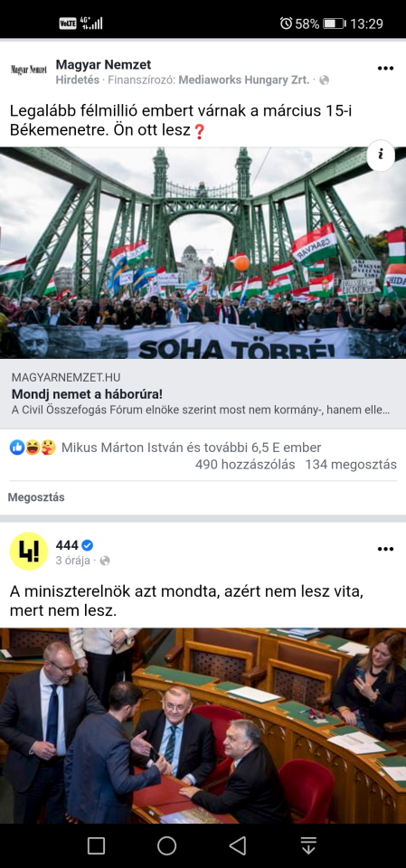Open 444 post three-dot options menu

click(385, 549)
